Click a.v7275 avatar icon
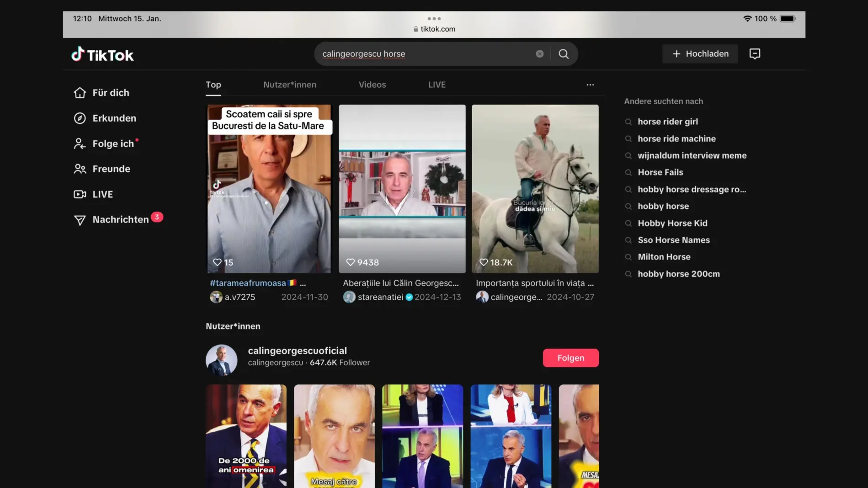868x488 pixels. point(216,297)
